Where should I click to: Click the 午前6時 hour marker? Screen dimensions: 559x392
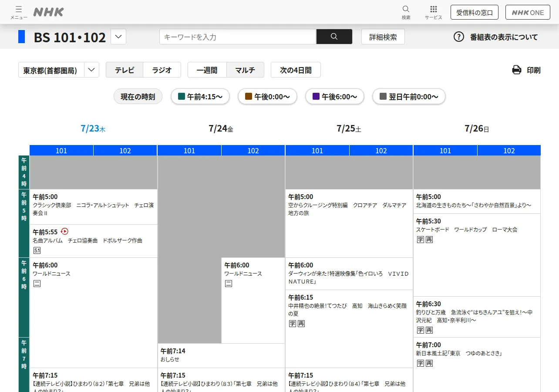click(24, 297)
